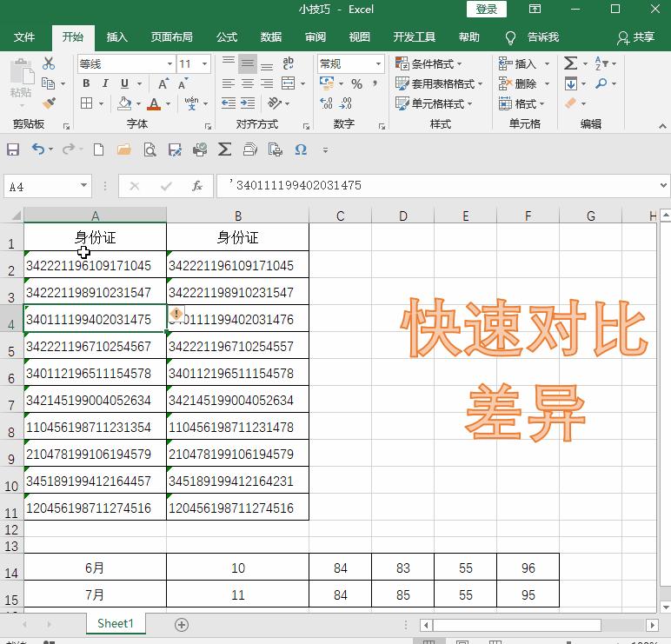
Task: Toggle Wrap Text (ab icon)
Action: (x=288, y=63)
